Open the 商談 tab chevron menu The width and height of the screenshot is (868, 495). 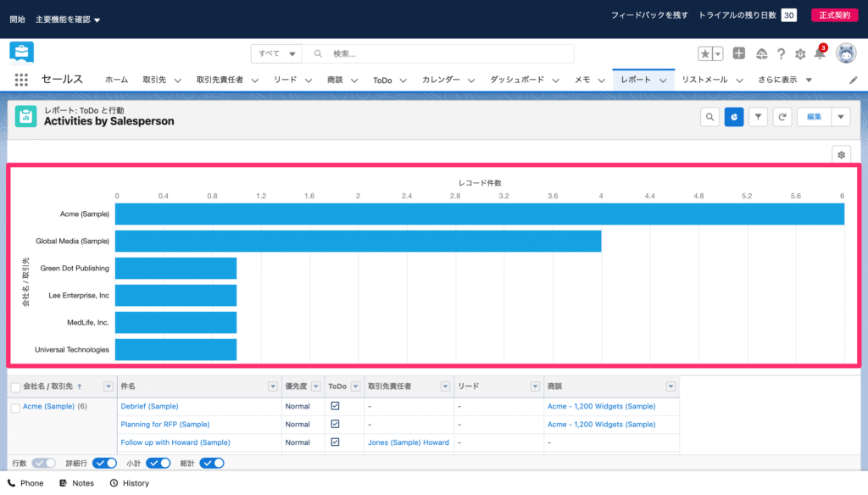coord(354,81)
